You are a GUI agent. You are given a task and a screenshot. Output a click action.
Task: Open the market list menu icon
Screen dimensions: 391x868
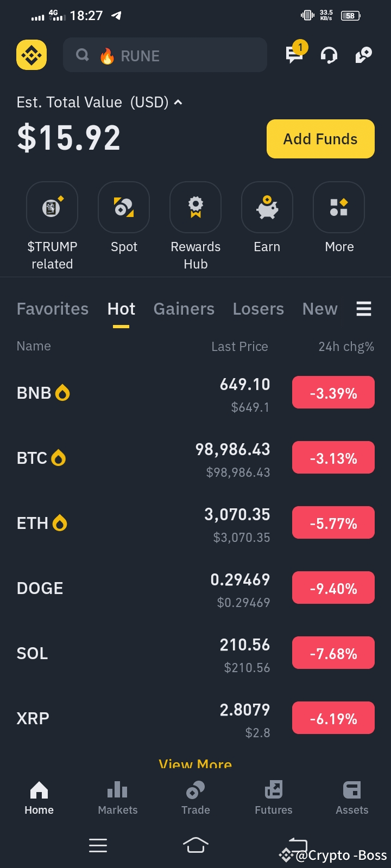(363, 309)
